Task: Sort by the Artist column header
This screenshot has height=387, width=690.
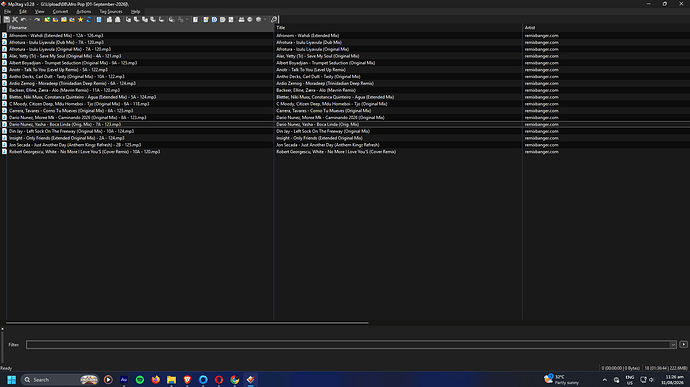Action: (x=606, y=27)
